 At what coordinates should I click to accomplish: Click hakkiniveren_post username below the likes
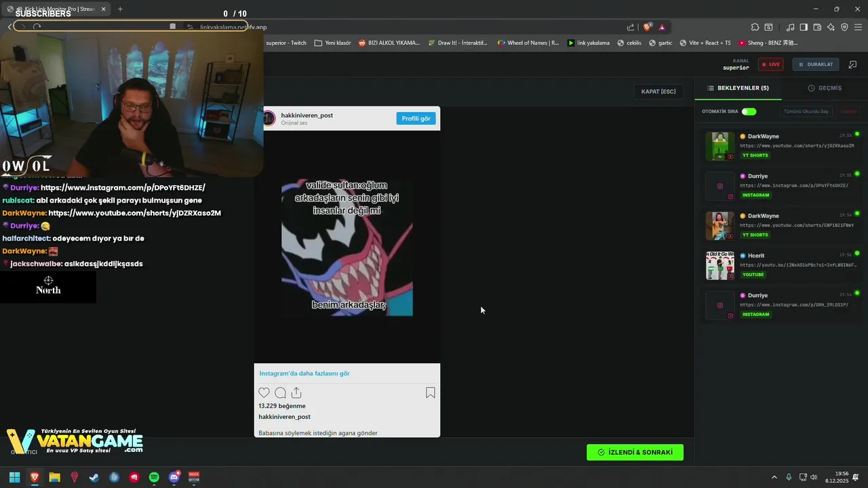(x=284, y=417)
